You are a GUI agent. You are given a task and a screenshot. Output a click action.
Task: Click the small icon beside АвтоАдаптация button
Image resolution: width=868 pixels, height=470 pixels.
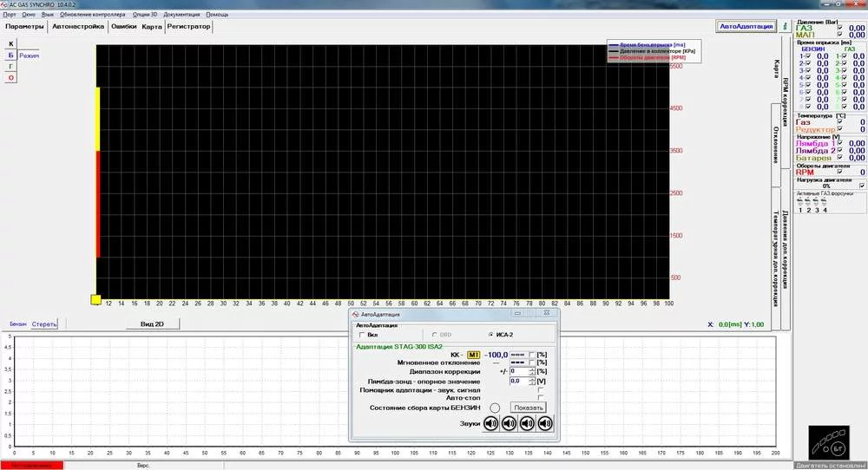786,26
